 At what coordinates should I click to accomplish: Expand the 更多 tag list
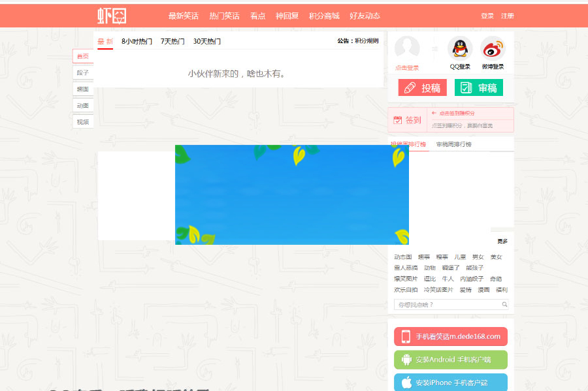pyautogui.click(x=502, y=240)
